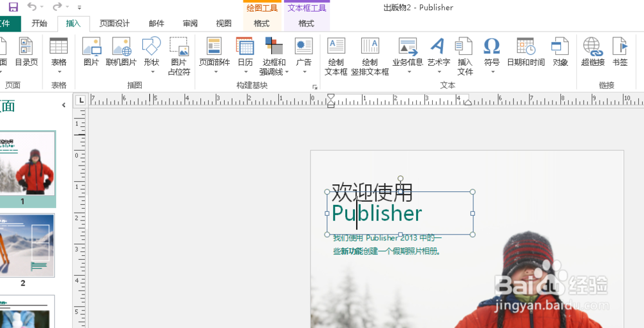644x328 pixels.
Task: Select 绘制文本框 draw text box tool
Action: 336,56
